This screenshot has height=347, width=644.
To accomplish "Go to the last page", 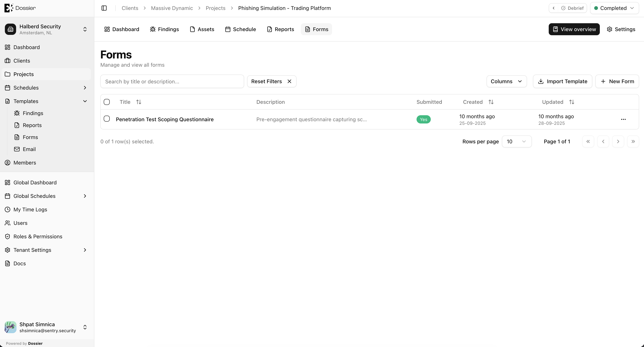I will 633,141.
